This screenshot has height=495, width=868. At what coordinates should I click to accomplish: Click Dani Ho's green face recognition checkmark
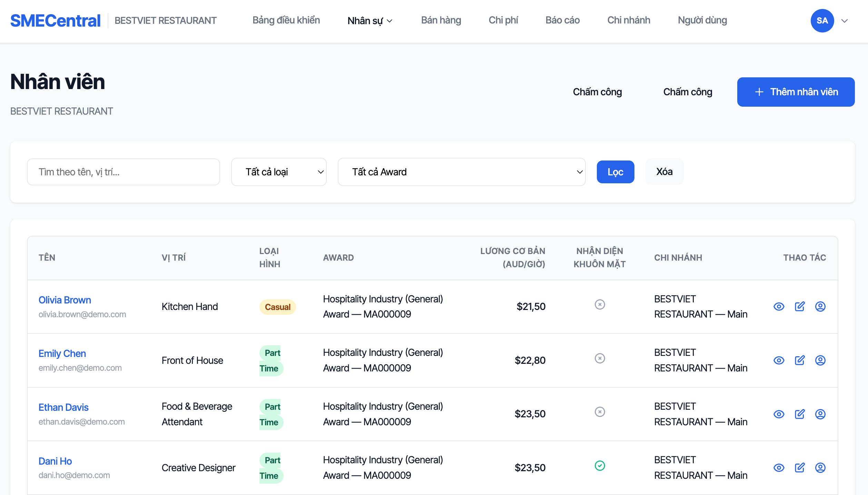[600, 466]
